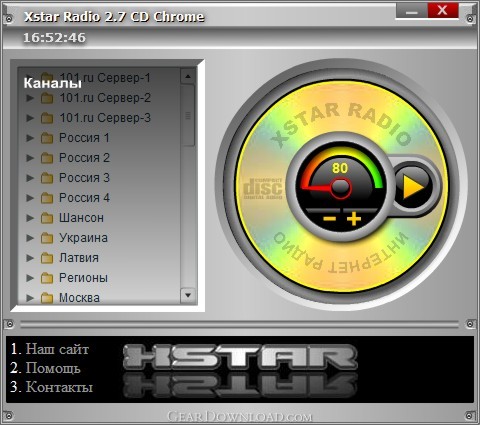Click the Россия 2 folder icon
This screenshot has width=480, height=425.
click(x=47, y=158)
